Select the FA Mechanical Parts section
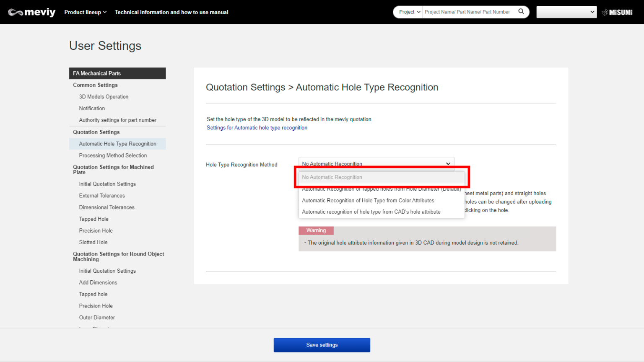Image resolution: width=644 pixels, height=362 pixels. click(x=97, y=73)
